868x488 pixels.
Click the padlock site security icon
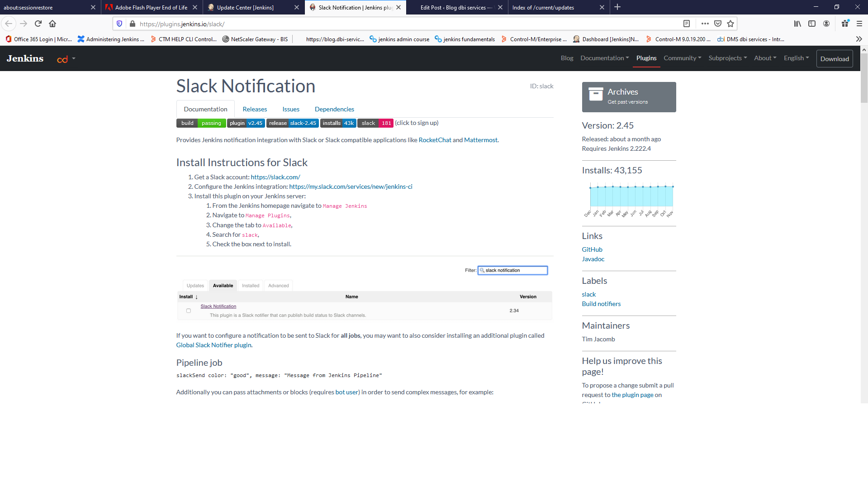132,24
